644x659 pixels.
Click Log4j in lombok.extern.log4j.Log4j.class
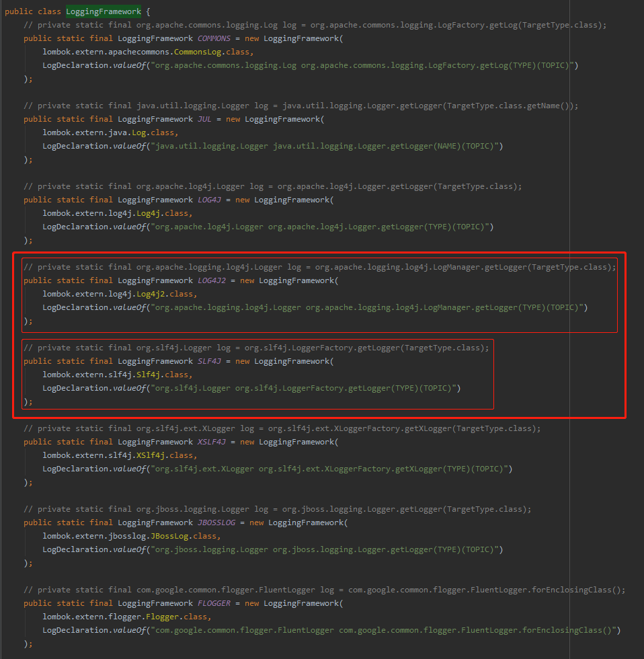pos(149,213)
